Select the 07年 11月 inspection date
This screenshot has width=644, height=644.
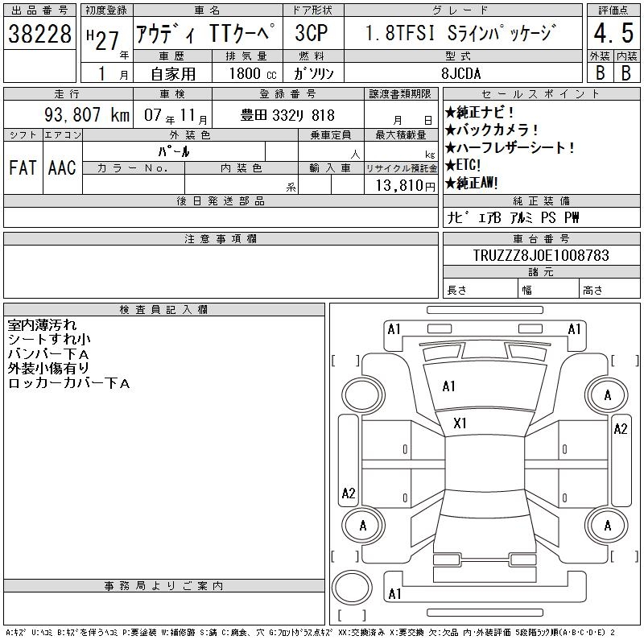(x=175, y=116)
